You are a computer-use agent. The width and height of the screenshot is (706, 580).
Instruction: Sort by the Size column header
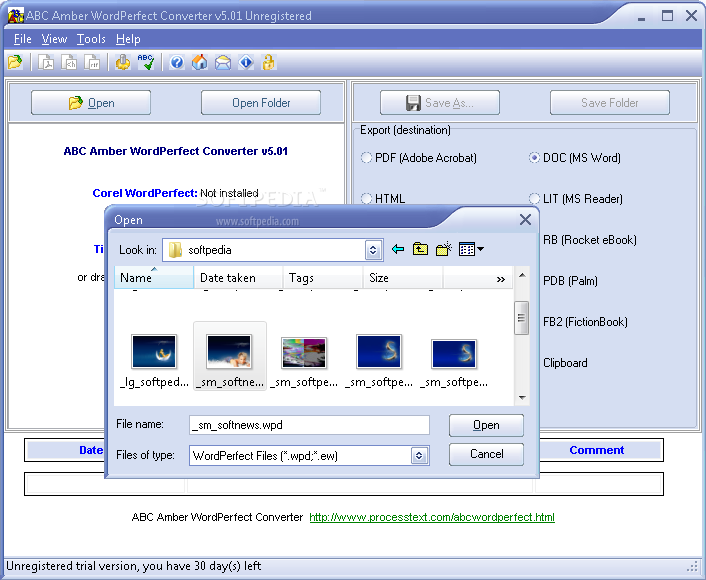[x=403, y=277]
